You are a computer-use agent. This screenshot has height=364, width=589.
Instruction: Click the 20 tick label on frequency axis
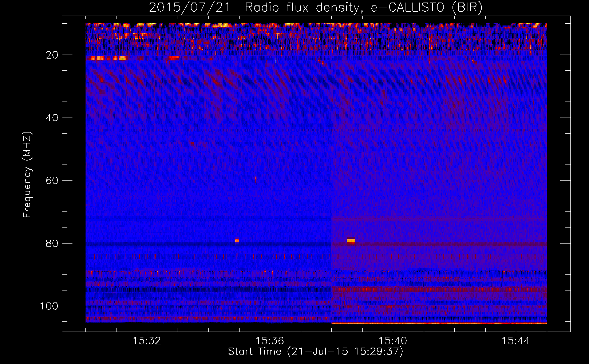pos(52,55)
